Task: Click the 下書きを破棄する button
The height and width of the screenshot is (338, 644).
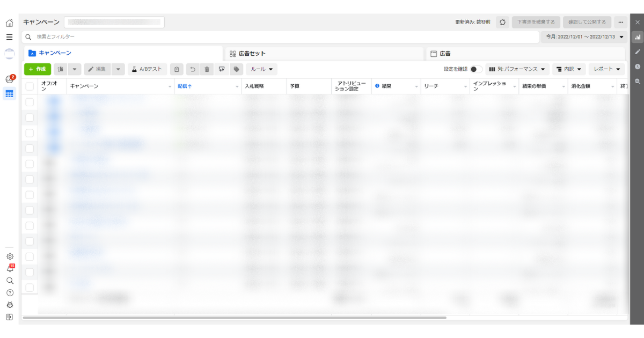Action: [536, 22]
